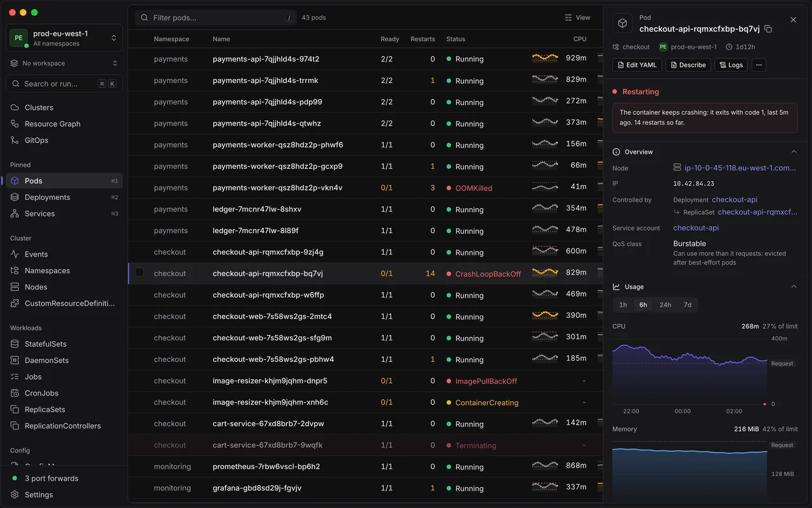Open ReplicationControllers under Workloads
Screen dimensions: 812x508
point(64,426)
